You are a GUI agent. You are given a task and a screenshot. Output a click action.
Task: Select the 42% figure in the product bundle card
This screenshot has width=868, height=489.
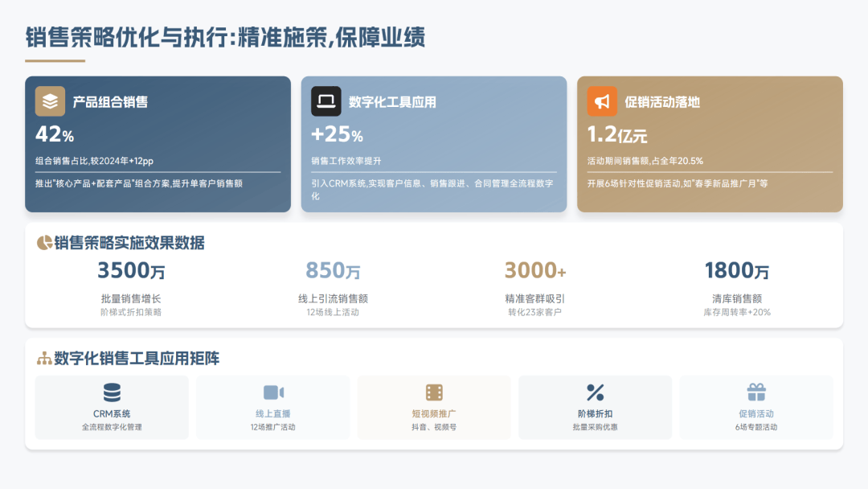tap(55, 134)
